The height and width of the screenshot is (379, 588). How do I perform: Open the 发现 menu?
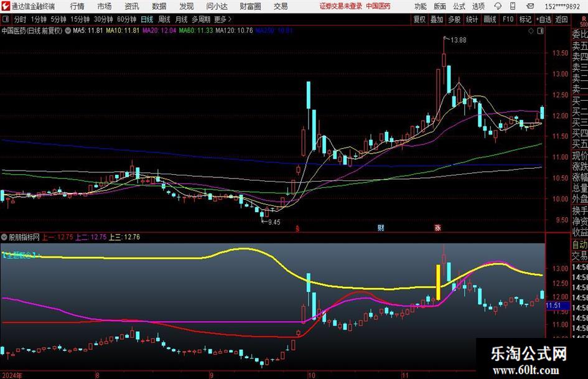point(187,6)
